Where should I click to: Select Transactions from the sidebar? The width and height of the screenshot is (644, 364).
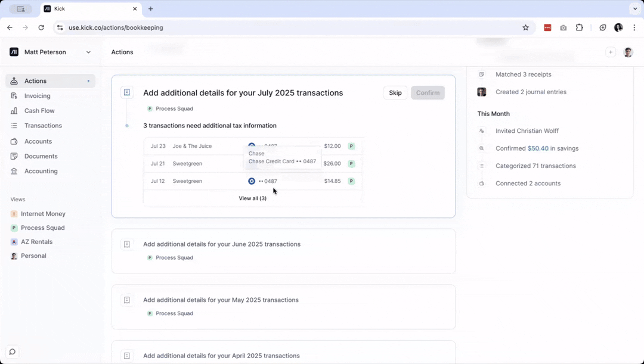[x=43, y=126]
